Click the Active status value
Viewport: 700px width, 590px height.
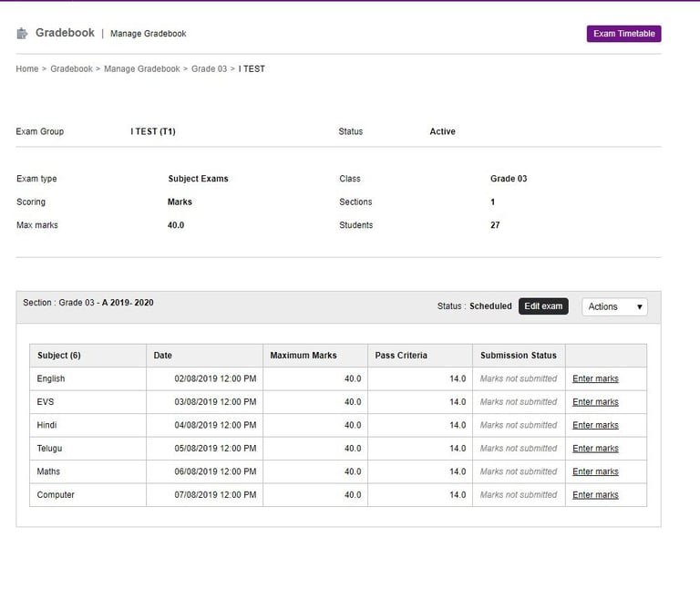442,131
